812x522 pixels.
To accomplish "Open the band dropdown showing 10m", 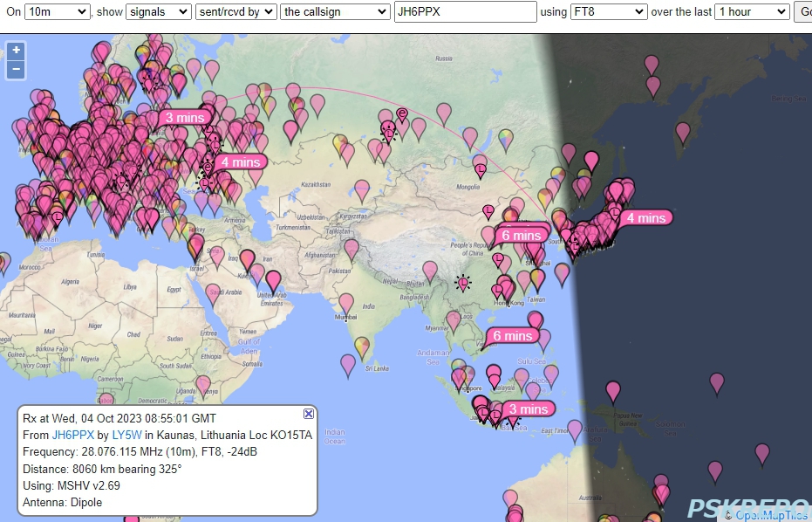I will (x=57, y=11).
